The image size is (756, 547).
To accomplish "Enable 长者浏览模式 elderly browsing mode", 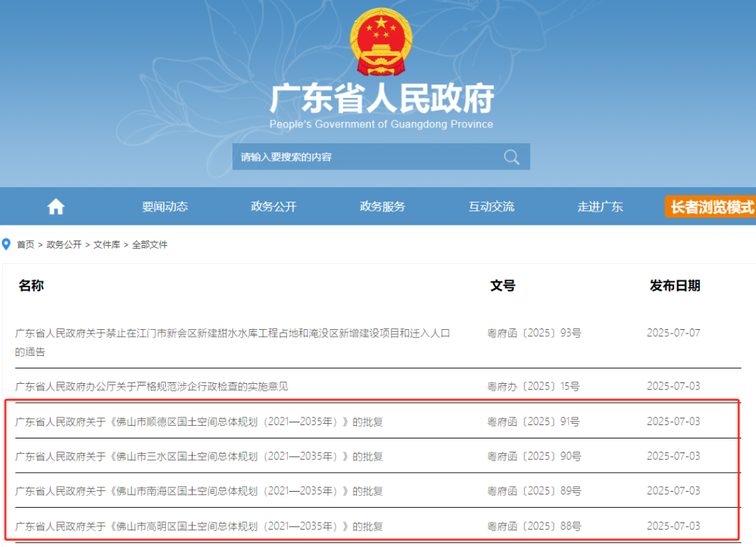I will 711,207.
